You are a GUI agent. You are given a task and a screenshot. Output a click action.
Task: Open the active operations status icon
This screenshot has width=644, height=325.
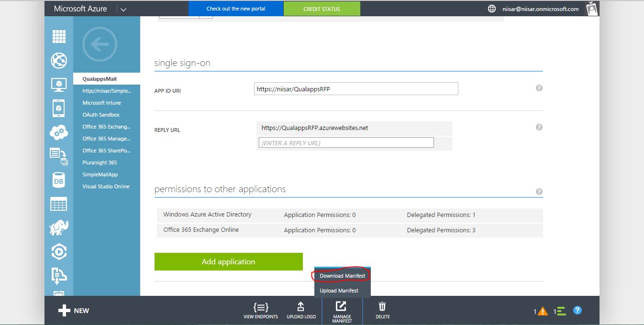tap(561, 311)
